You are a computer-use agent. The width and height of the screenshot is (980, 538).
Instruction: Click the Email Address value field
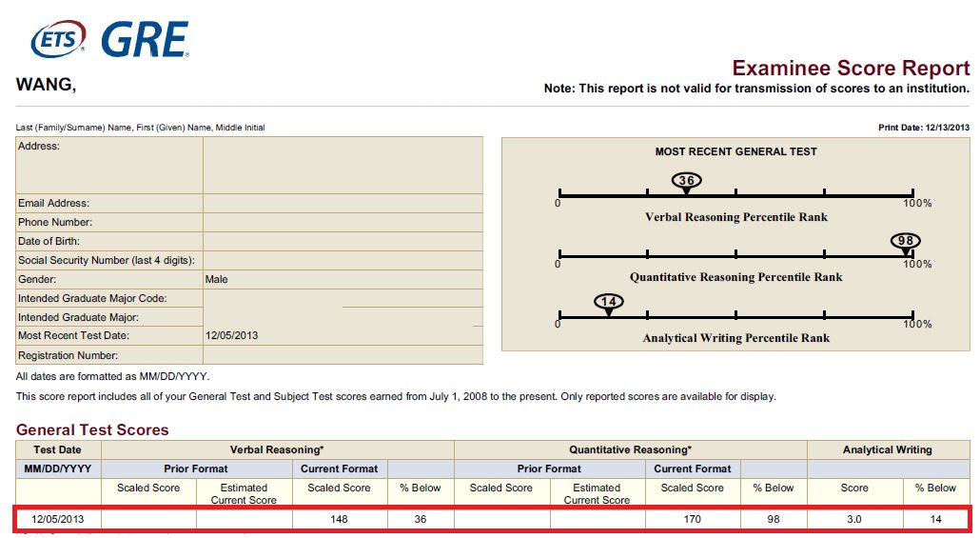click(343, 204)
